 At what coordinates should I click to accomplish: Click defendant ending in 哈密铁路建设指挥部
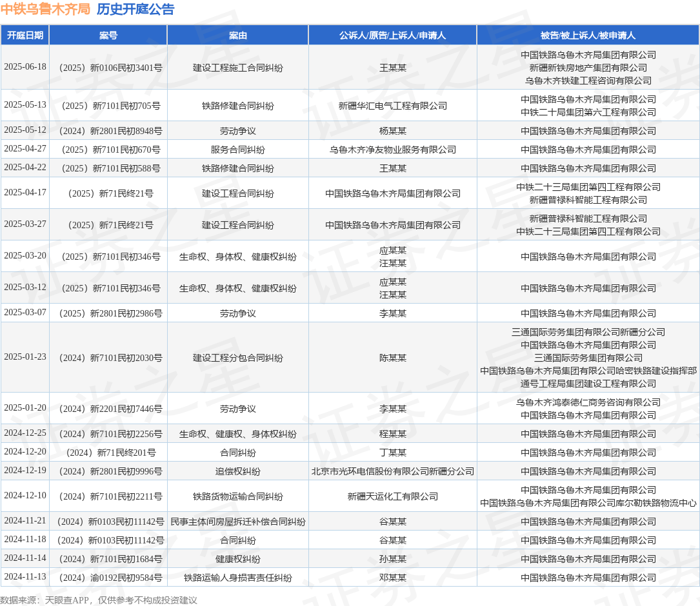click(x=588, y=371)
